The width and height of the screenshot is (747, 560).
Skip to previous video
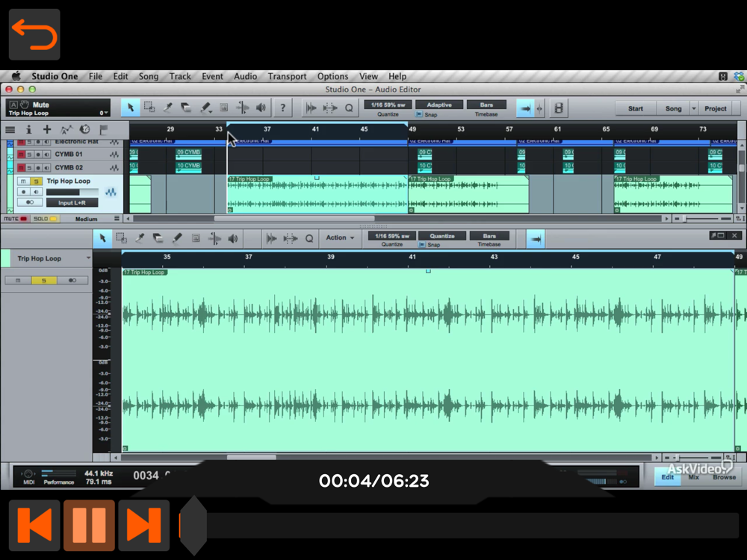(x=34, y=525)
